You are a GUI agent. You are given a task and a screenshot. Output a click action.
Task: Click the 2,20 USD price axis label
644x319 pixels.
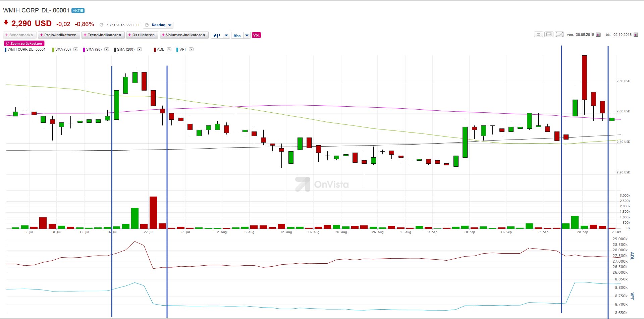623,172
